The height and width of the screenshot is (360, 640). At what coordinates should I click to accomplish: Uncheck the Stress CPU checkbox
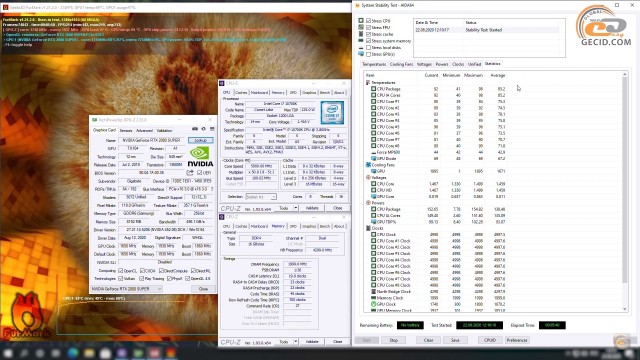(x=369, y=20)
